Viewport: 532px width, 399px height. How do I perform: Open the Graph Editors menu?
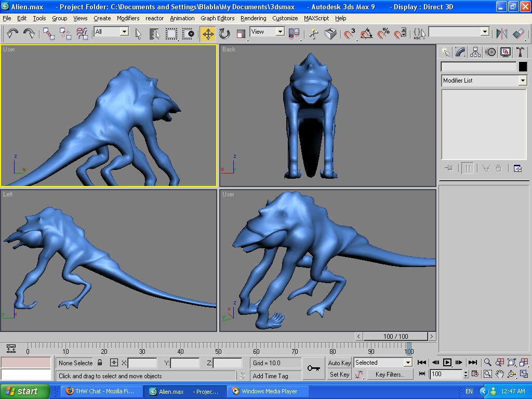tap(218, 18)
